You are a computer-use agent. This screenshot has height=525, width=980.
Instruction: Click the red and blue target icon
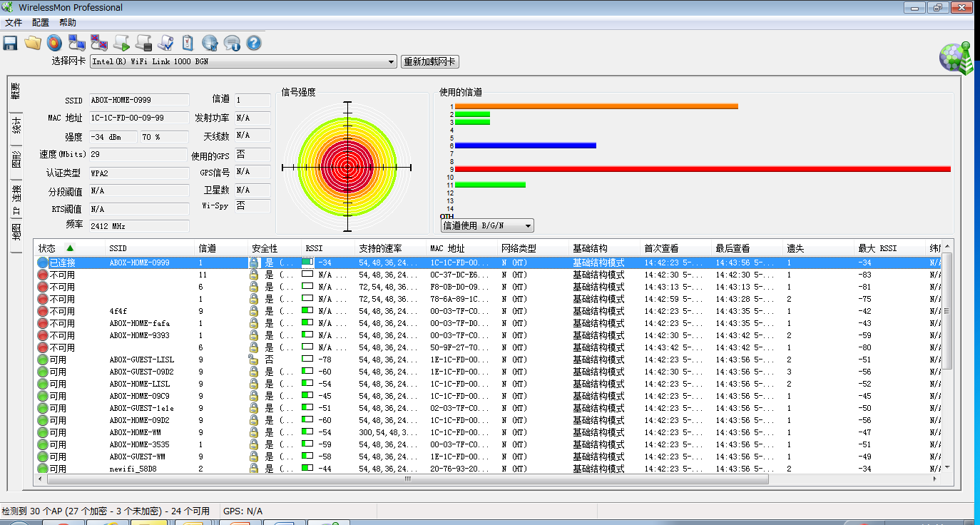(x=54, y=43)
